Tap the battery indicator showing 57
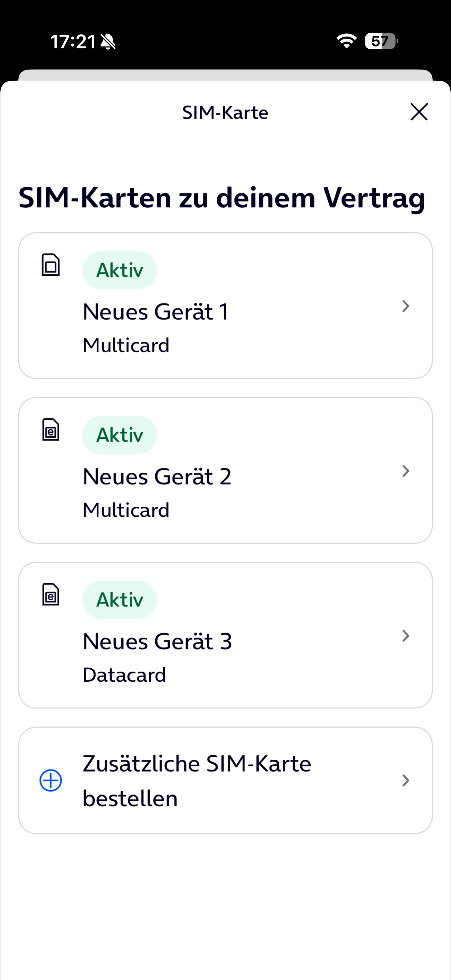The height and width of the screenshot is (980, 451). 382,41
